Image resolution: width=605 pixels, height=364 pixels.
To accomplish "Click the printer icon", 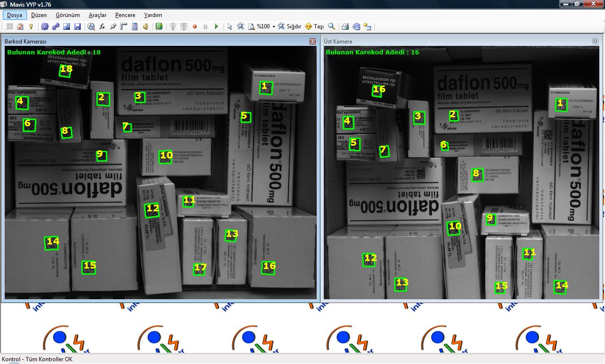I will click(x=346, y=26).
